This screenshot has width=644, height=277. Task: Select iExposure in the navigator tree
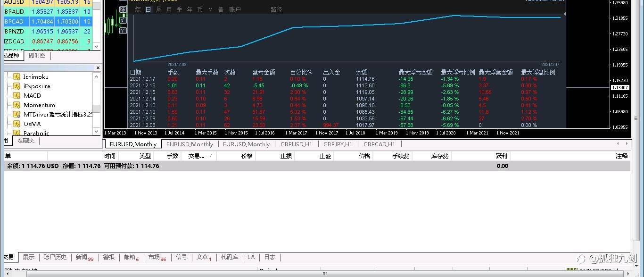pyautogui.click(x=37, y=86)
